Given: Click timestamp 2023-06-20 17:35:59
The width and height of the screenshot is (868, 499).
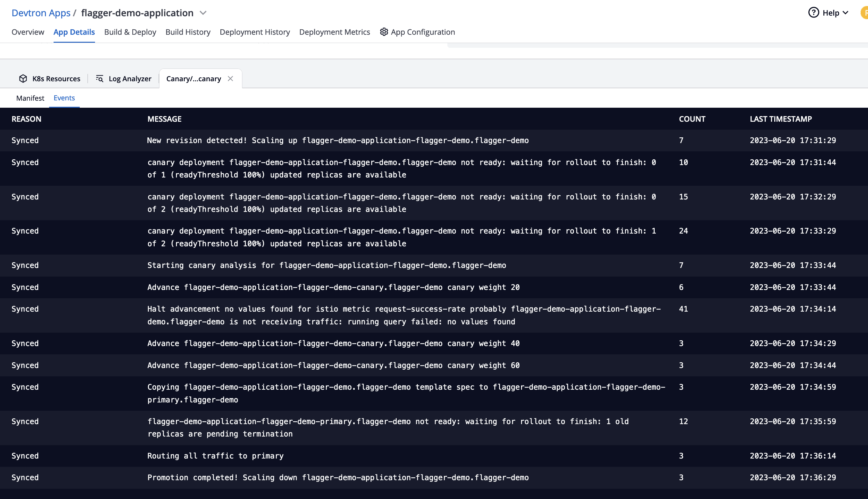Looking at the screenshot, I should 793,421.
